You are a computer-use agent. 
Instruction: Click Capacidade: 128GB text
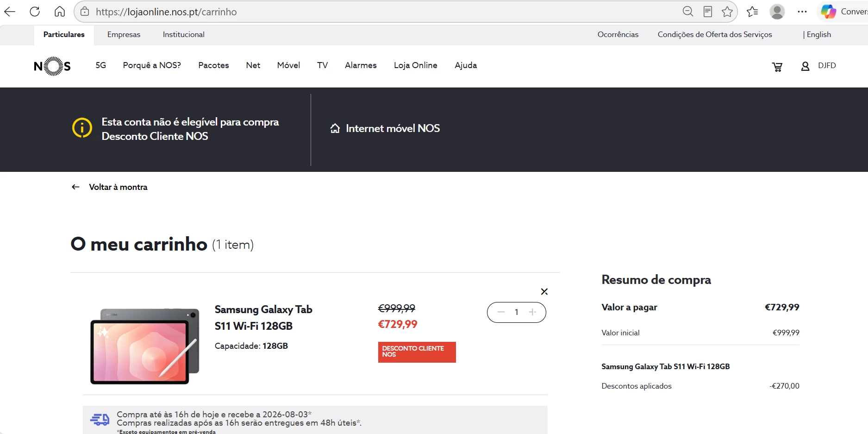coord(251,346)
